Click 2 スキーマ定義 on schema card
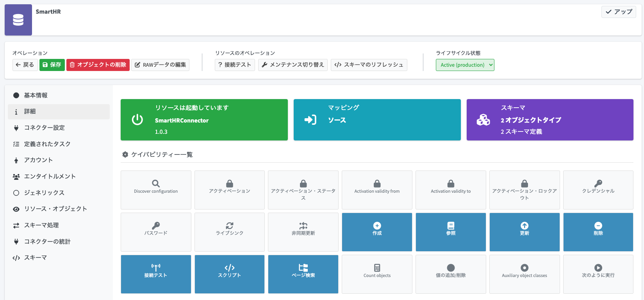 pos(521,132)
